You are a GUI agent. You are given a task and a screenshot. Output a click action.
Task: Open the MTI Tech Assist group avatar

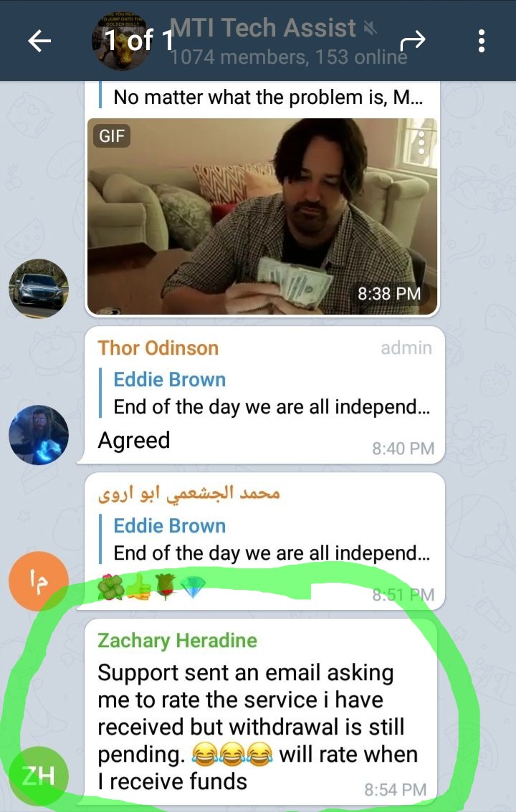(x=123, y=42)
